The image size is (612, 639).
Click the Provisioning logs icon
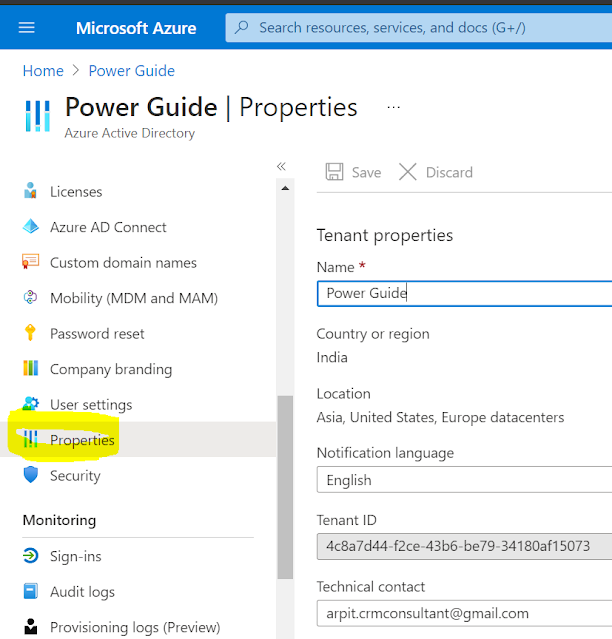click(31, 626)
